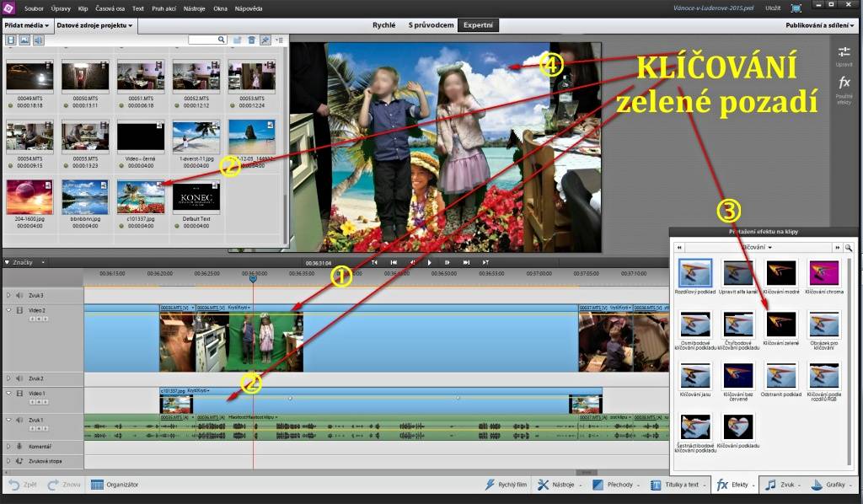
Task: Open the Přidat média dropdown
Action: 26,25
